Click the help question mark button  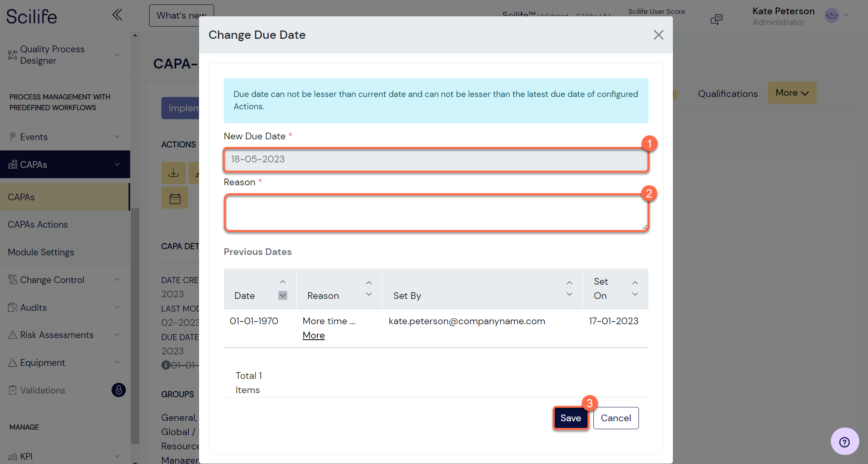[x=844, y=442]
